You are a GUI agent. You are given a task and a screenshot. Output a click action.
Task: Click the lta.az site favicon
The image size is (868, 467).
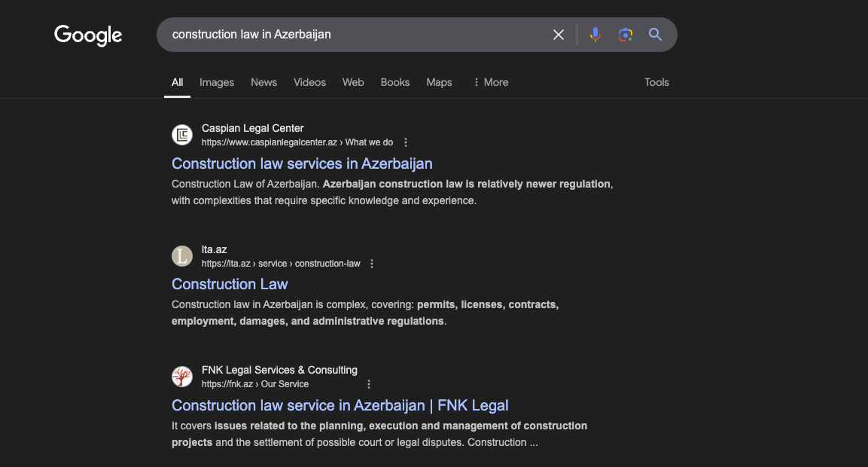coord(182,256)
